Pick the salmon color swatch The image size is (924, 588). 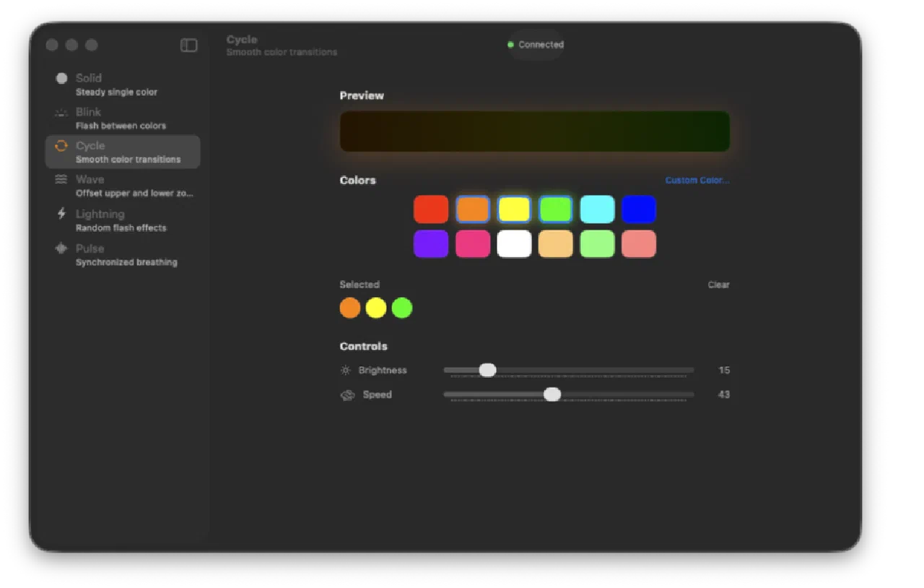tap(639, 244)
